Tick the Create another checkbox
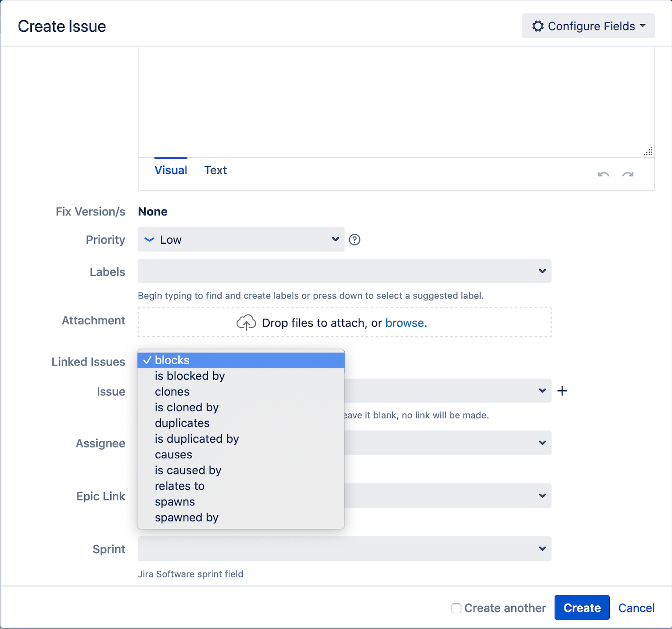 (456, 608)
